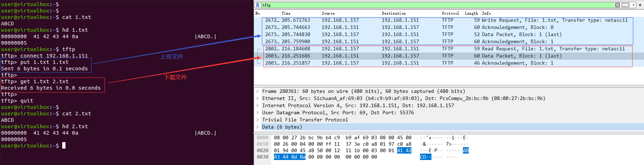
Task: Click 'cat 1.txt' command in terminal
Action: click(x=77, y=17)
